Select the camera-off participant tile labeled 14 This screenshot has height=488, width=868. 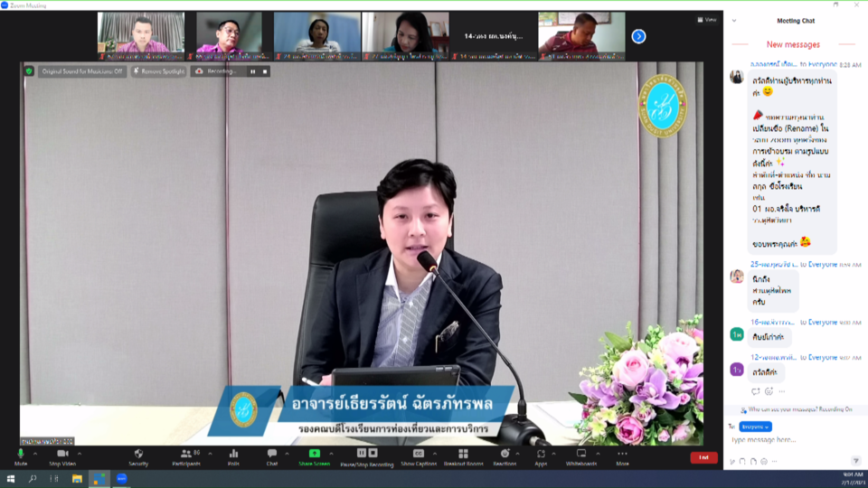(494, 36)
